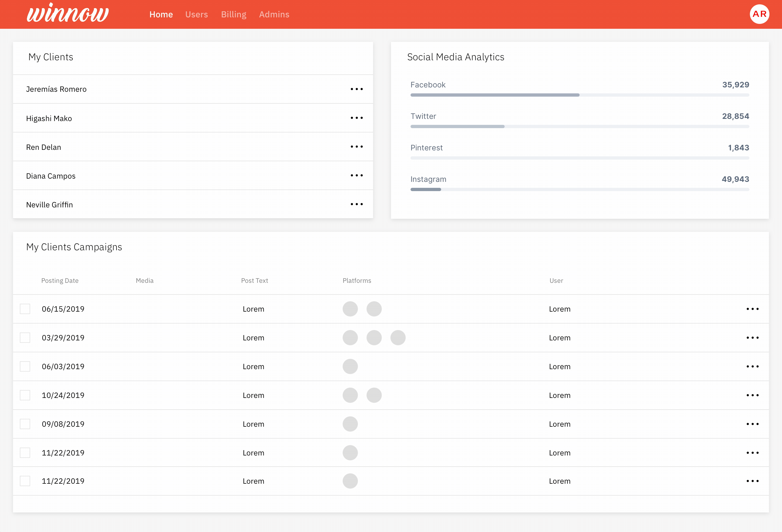Switch to the Billing tab

[234, 14]
